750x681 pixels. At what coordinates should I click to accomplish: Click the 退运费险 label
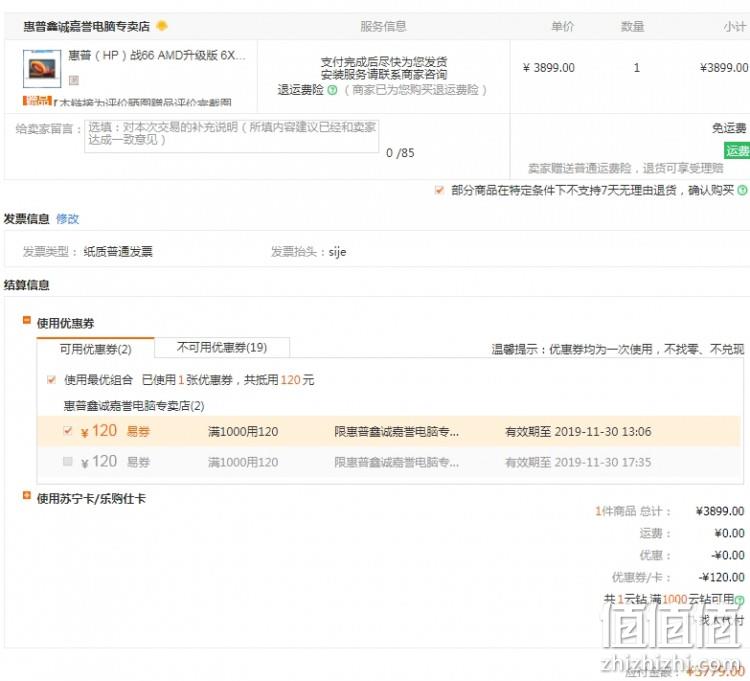[300, 90]
